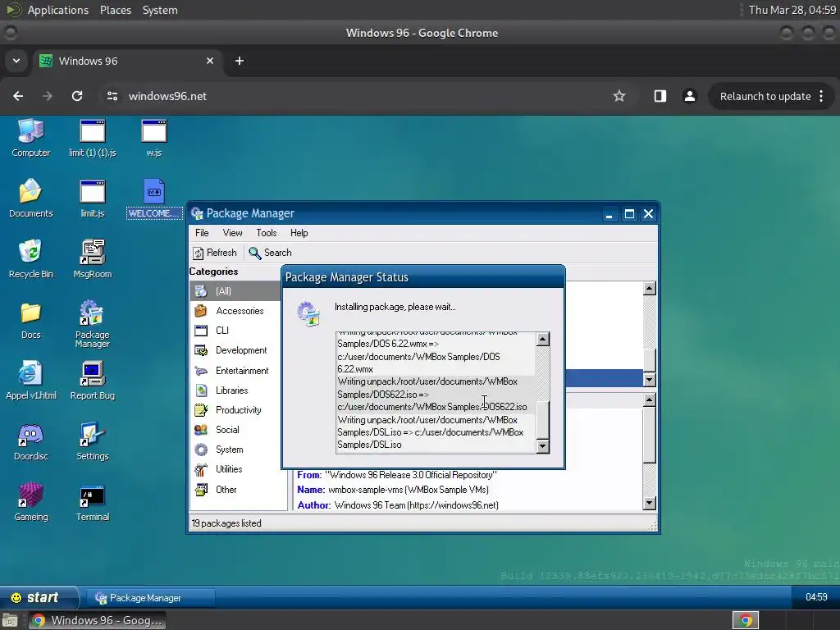Open the File menu in Package Manager
Viewport: 840px width, 630px height.
(202, 233)
